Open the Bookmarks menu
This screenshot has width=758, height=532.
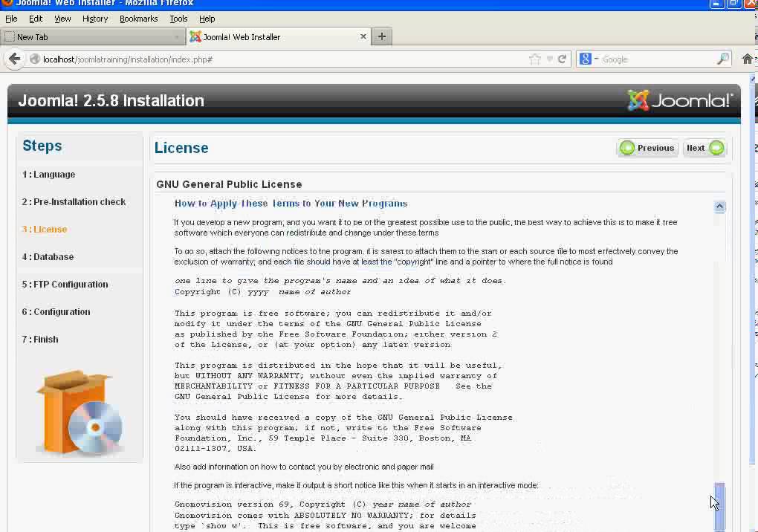[139, 19]
